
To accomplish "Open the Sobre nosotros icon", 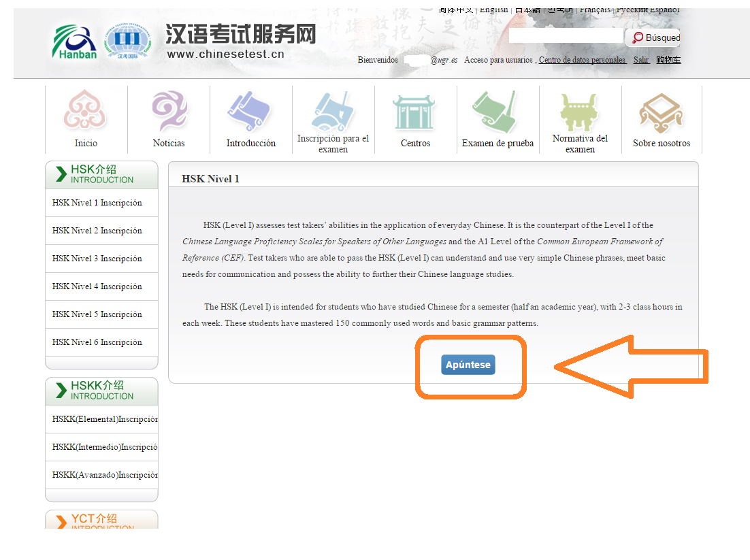I will pos(662,113).
